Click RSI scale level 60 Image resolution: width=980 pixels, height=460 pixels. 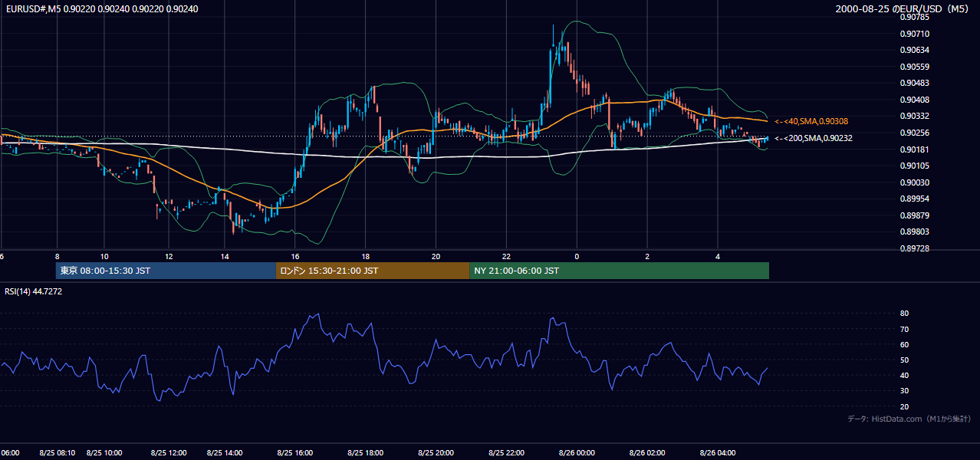[x=904, y=344]
